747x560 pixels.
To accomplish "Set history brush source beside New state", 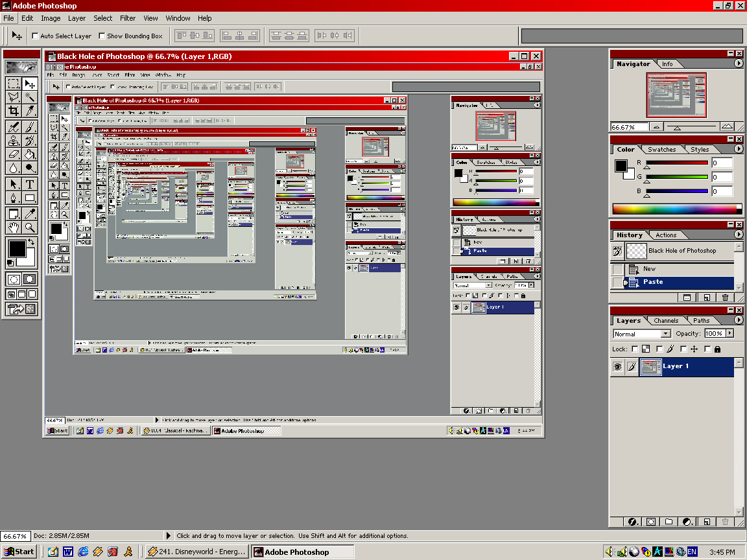I will (617, 269).
